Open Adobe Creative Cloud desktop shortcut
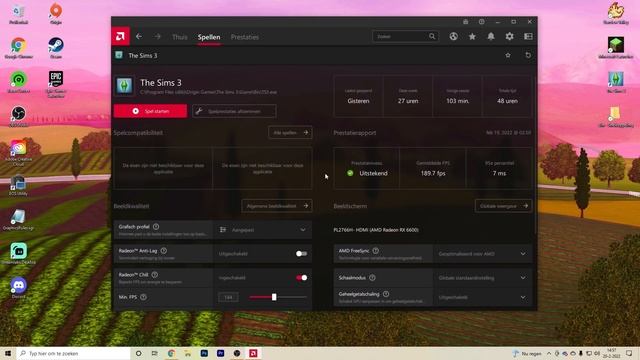 (x=18, y=152)
